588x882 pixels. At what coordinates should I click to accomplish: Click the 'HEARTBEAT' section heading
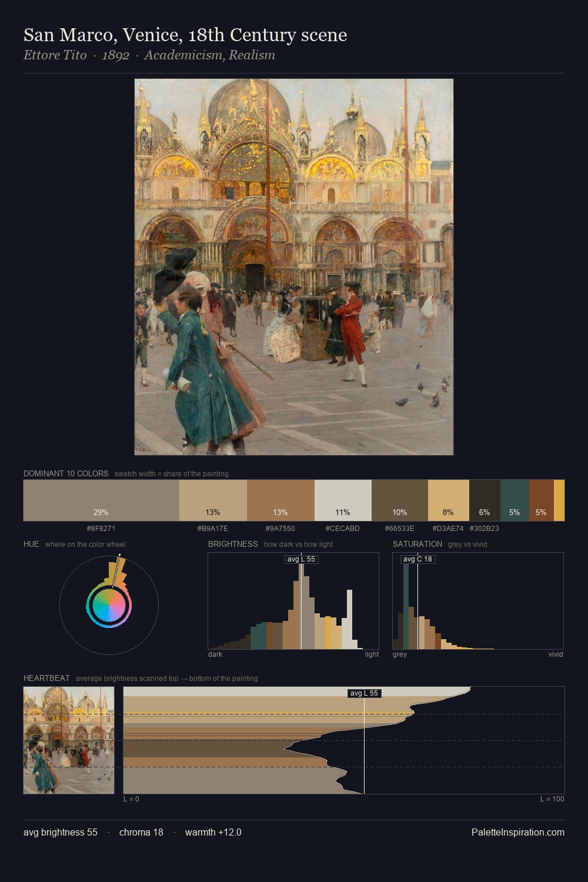click(46, 678)
